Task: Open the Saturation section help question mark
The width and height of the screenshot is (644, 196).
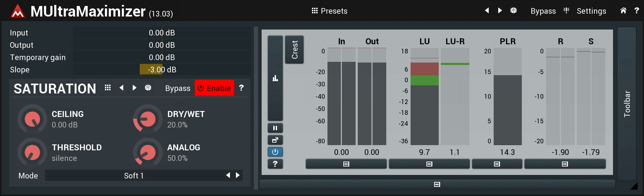Action: coord(241,88)
